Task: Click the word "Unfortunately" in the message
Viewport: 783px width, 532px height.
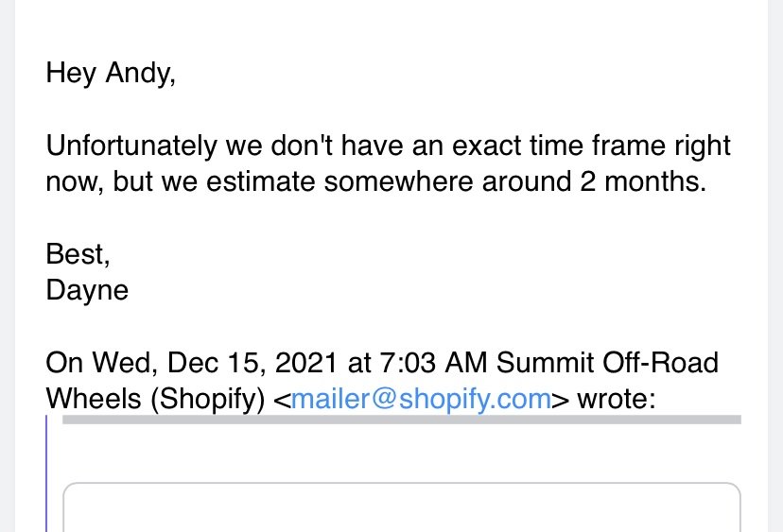Action: pyautogui.click(x=131, y=146)
